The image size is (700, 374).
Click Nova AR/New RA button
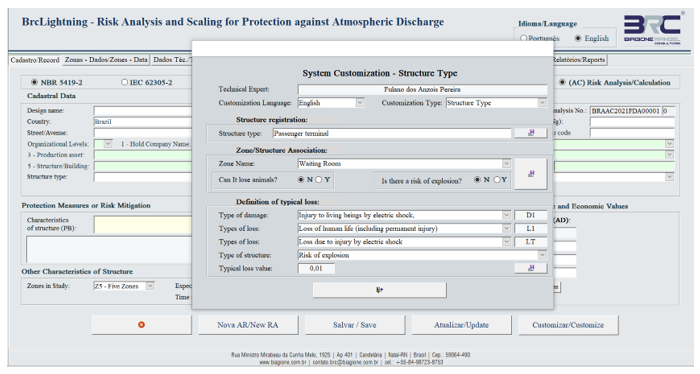[x=248, y=325]
